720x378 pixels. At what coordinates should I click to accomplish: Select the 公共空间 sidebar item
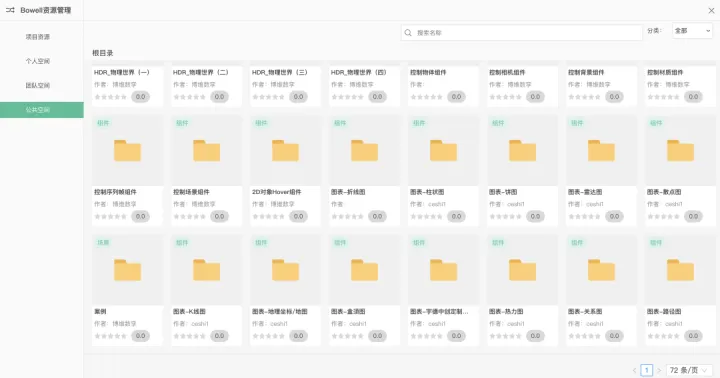42,110
